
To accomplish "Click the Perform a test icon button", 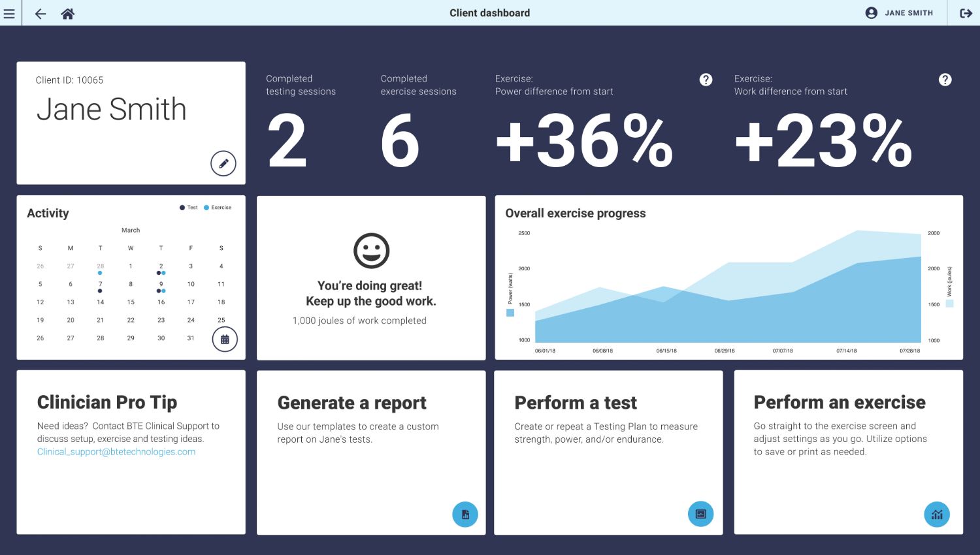I will 700,514.
